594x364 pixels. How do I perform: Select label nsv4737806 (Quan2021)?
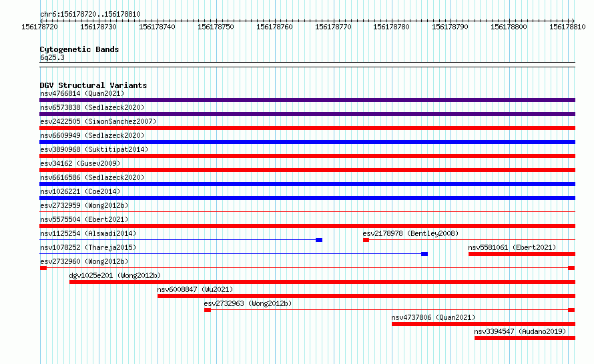tap(433, 317)
